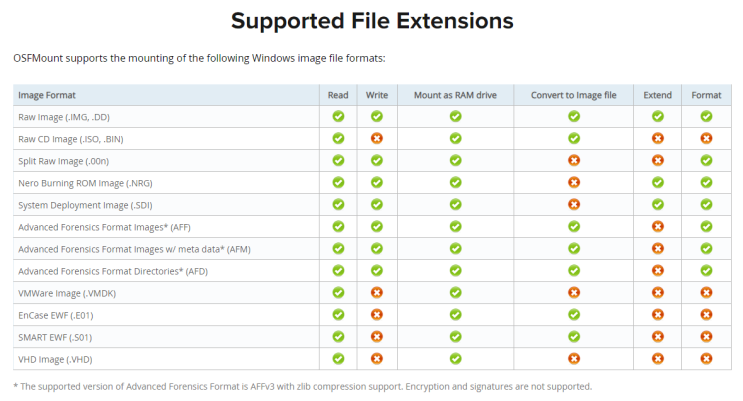This screenshot has width=743, height=401.
Task: Click the red Extend cross for AFD Directories row
Action: pos(658,270)
